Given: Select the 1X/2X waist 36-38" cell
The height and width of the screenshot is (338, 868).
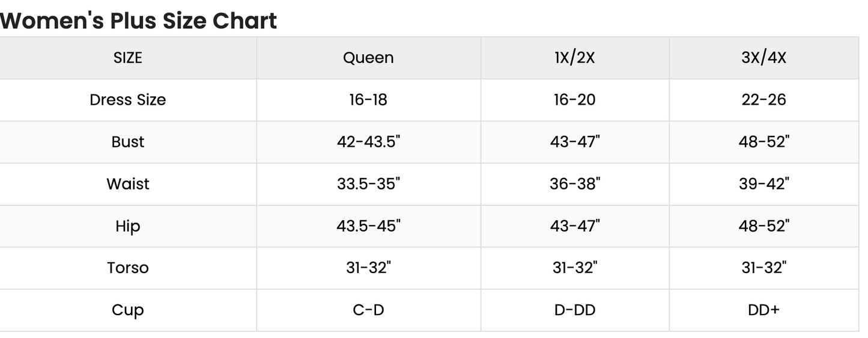Looking at the screenshot, I should [x=575, y=184].
